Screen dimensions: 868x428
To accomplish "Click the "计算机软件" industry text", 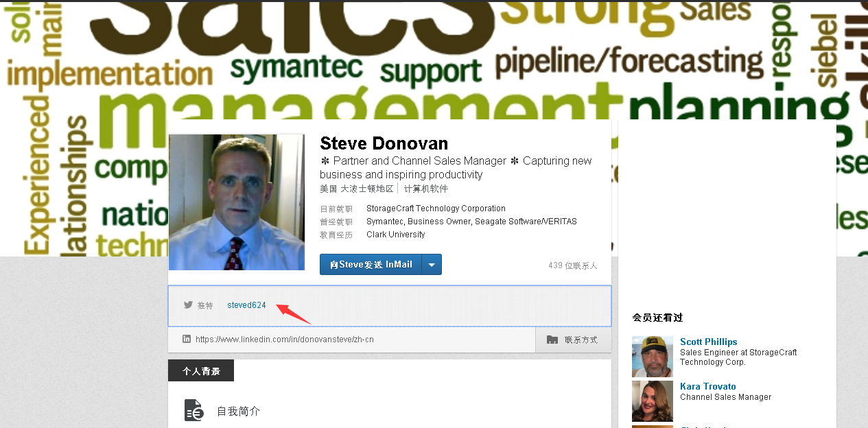I will pyautogui.click(x=426, y=189).
